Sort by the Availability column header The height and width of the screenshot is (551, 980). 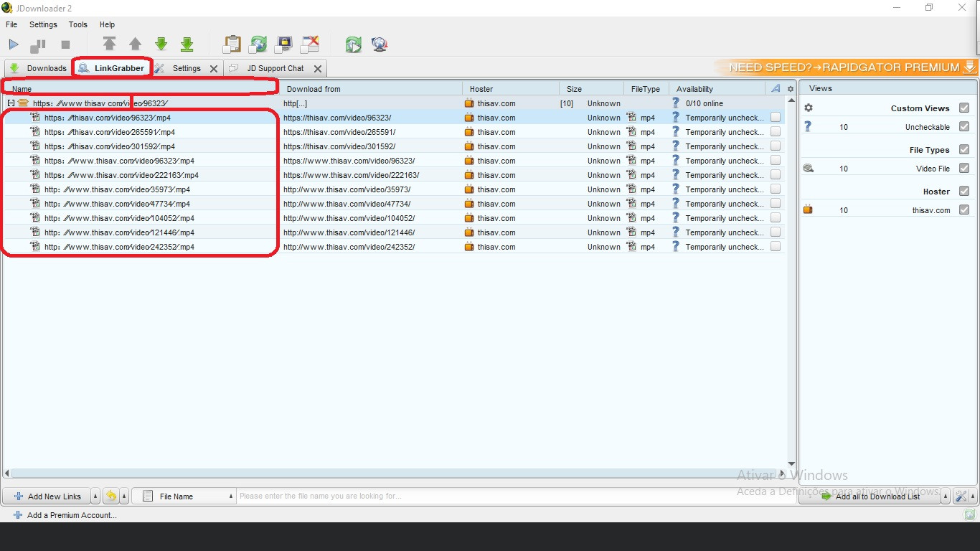click(717, 89)
